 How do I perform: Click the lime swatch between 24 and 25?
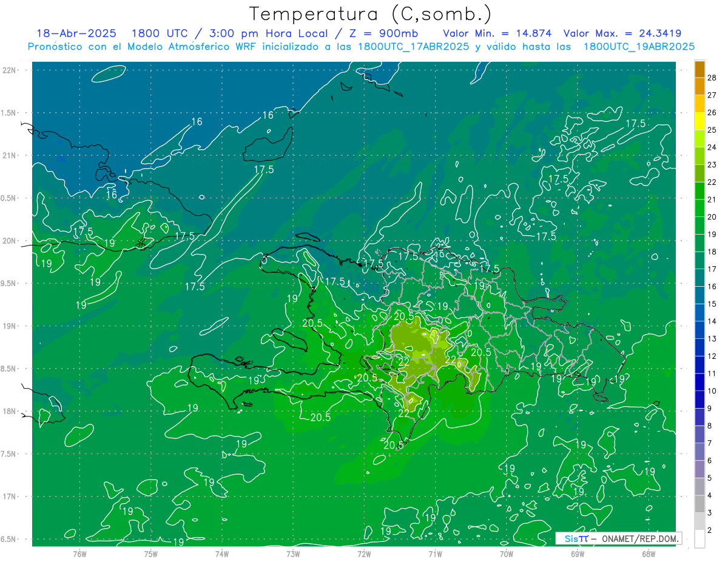click(x=699, y=138)
